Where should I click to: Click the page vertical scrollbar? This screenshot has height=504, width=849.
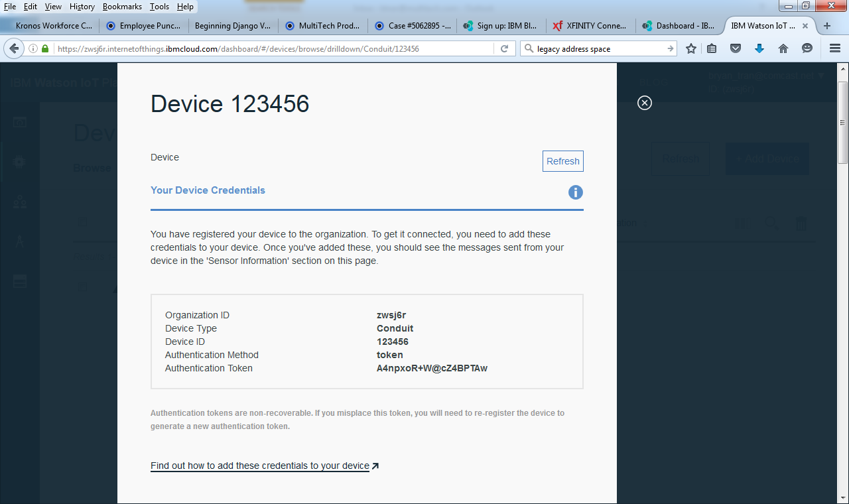pyautogui.click(x=843, y=265)
